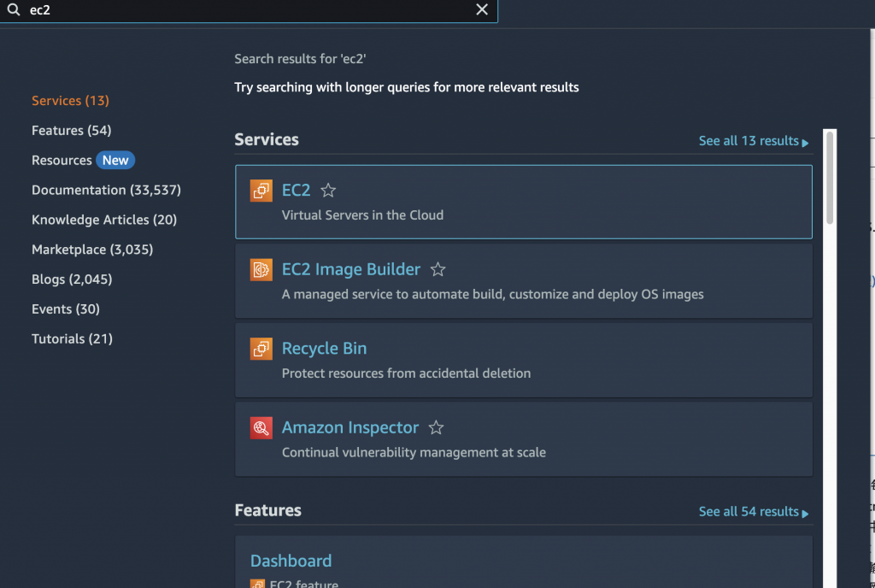Click 'Virtual Servers in the Cloud' description
This screenshot has height=588, width=875.
(x=362, y=215)
